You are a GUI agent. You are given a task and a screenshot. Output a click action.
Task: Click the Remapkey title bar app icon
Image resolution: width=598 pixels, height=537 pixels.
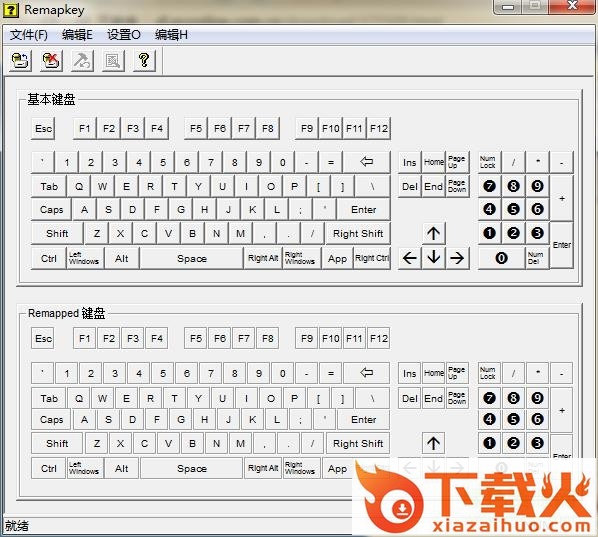pos(11,10)
